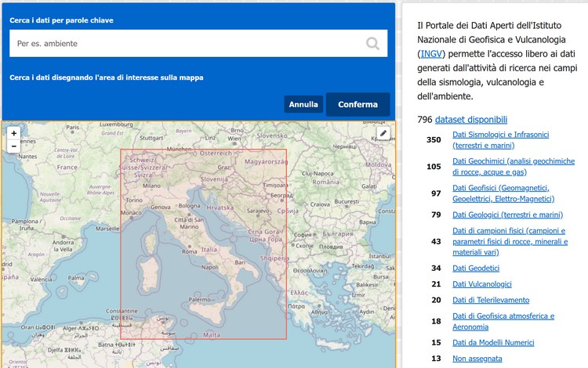Open the dataset disponibili link

pos(471,120)
